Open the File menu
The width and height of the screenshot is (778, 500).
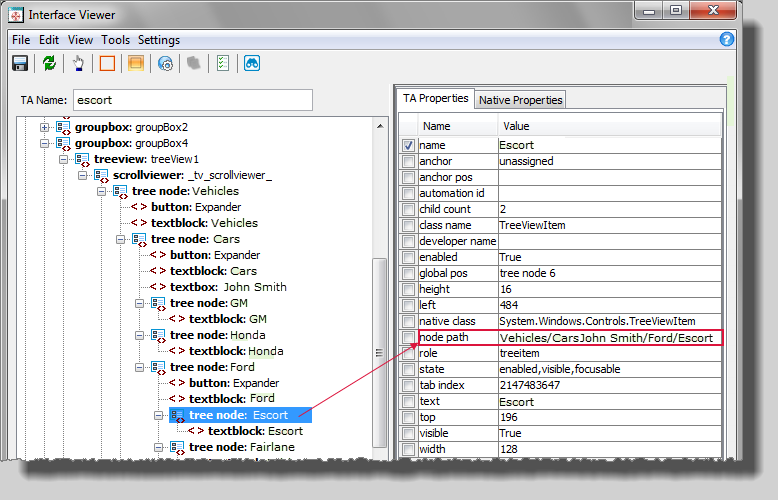point(21,40)
